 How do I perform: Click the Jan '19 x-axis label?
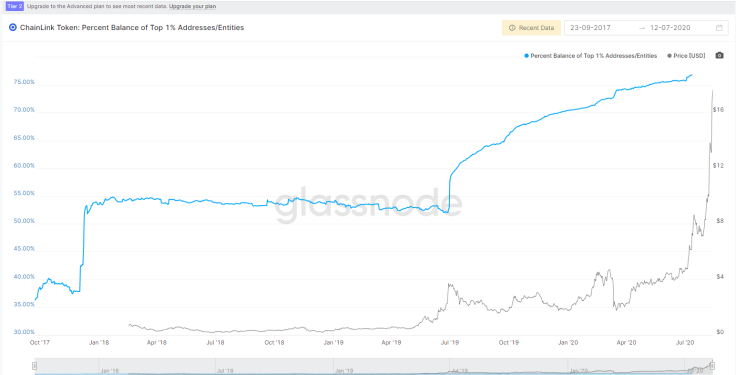click(x=333, y=343)
